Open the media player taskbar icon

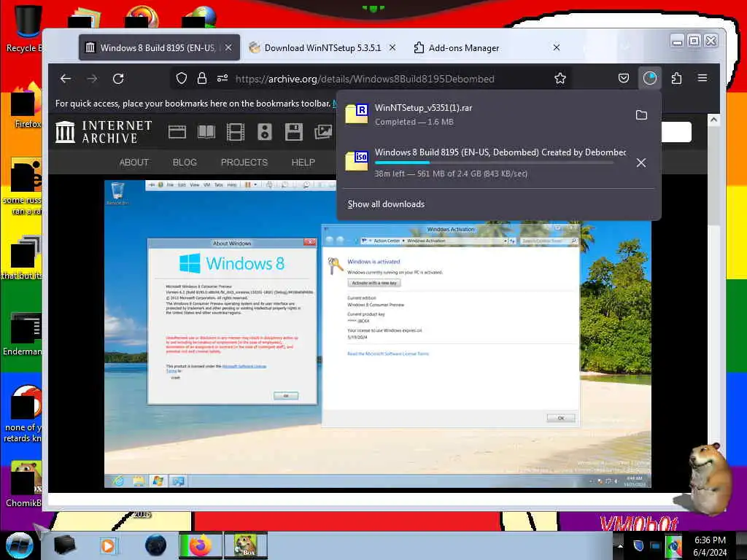(x=108, y=545)
